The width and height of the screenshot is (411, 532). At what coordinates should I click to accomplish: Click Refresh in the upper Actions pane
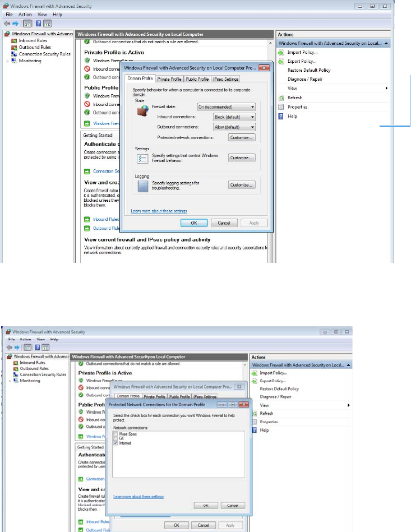click(x=294, y=98)
